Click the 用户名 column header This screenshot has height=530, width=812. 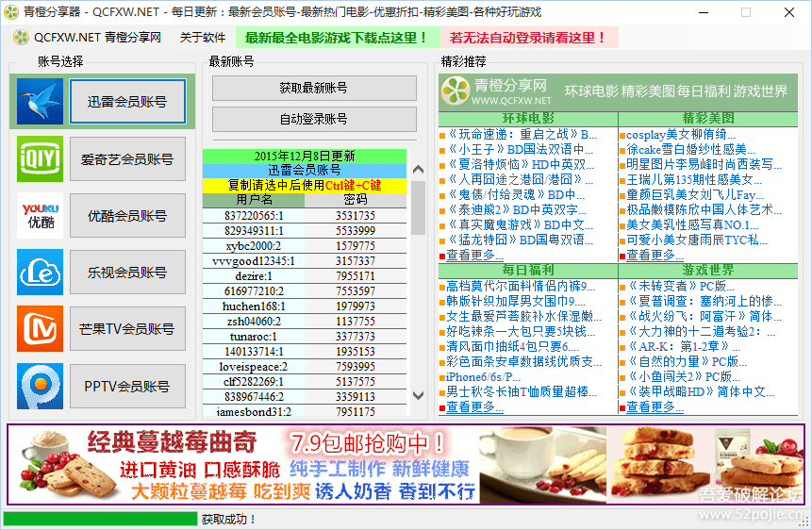[x=254, y=200]
